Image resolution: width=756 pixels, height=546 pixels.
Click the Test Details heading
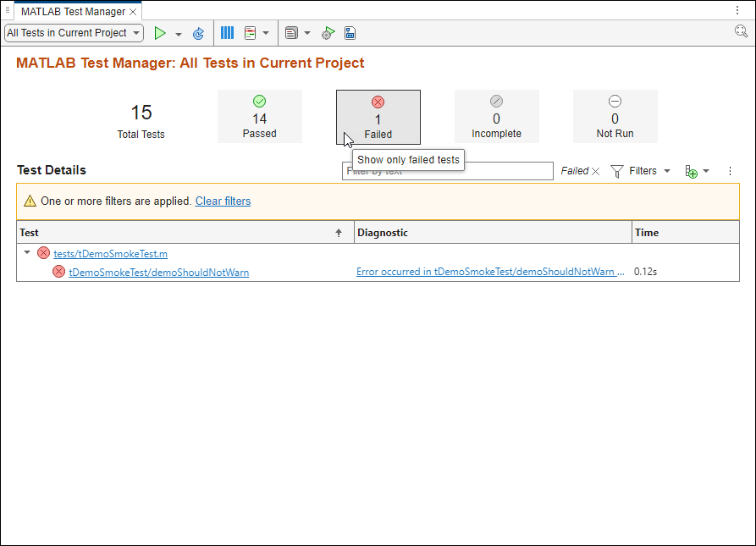[x=52, y=170]
